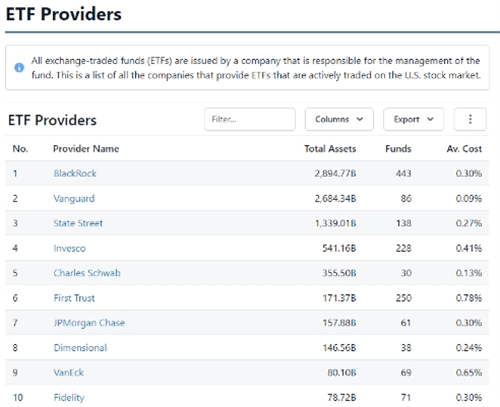Sort by Total Assets column header
This screenshot has width=500, height=407.
330,149
